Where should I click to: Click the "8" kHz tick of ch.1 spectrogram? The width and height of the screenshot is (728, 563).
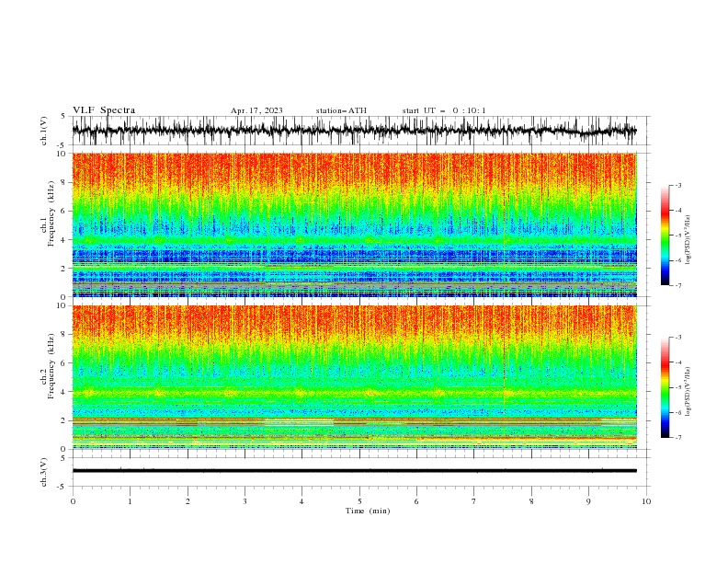click(65, 182)
